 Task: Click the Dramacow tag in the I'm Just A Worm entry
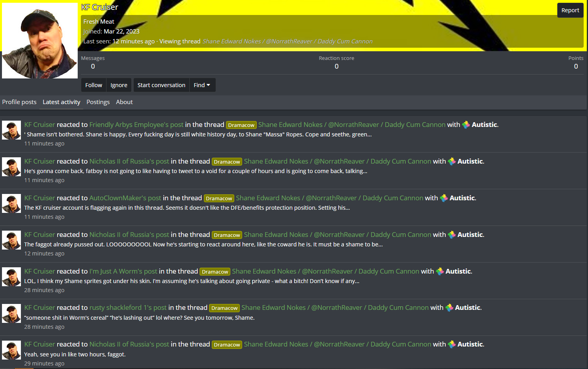[x=215, y=272]
